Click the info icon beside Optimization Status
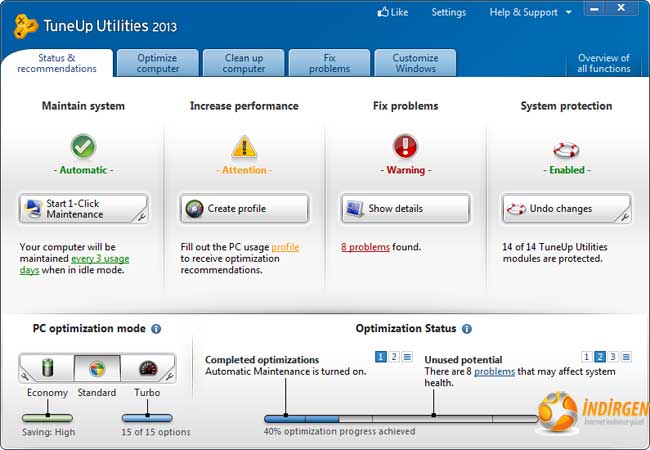The image size is (650, 450). (467, 329)
